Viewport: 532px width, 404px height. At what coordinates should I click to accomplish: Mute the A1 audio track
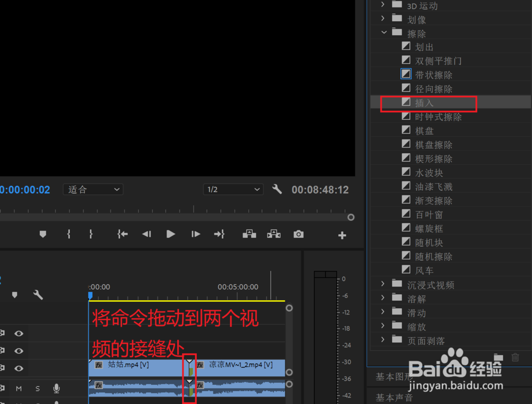18,389
